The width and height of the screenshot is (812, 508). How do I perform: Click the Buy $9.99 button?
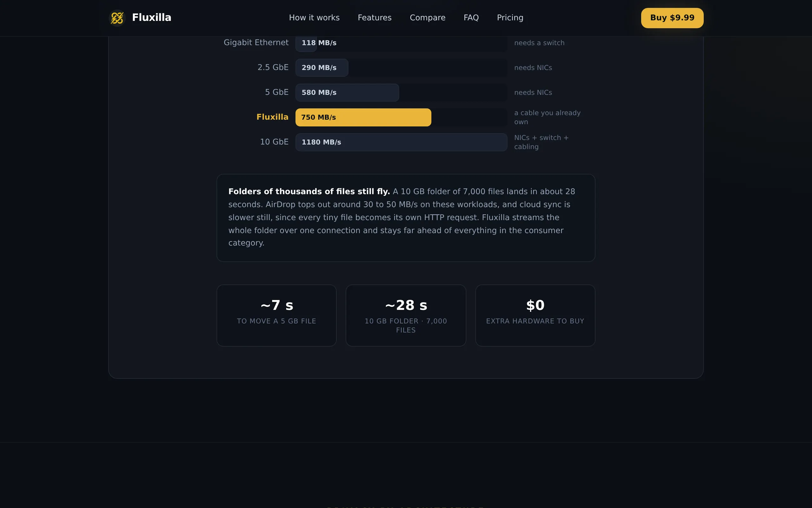coord(672,18)
